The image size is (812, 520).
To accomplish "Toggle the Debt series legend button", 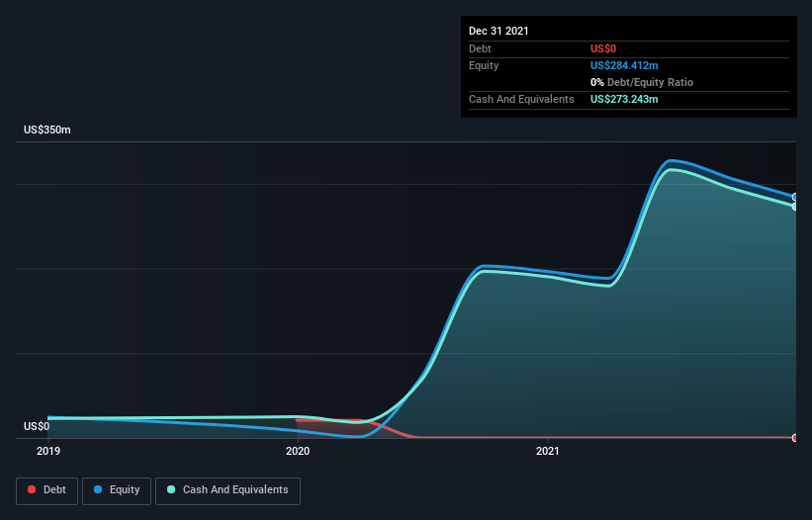I will point(46,490).
